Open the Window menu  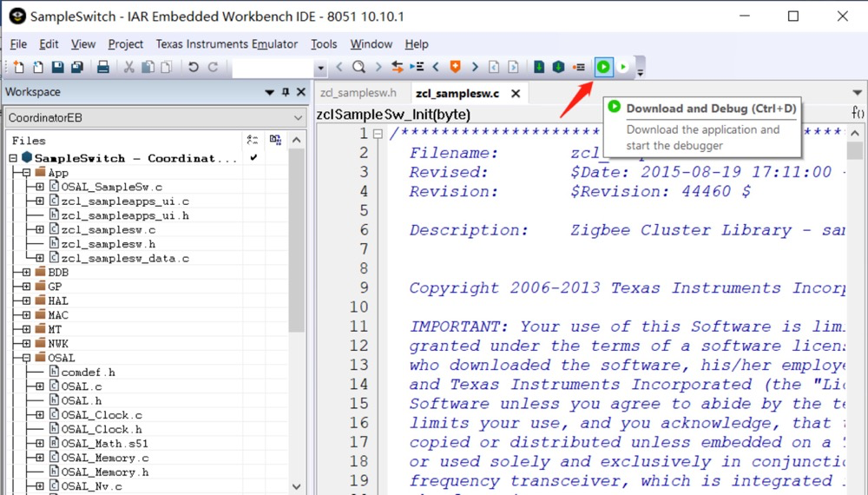[x=371, y=44]
